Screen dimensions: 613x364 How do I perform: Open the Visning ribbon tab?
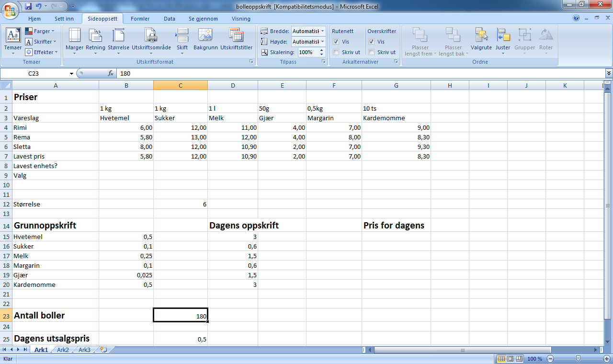(241, 19)
